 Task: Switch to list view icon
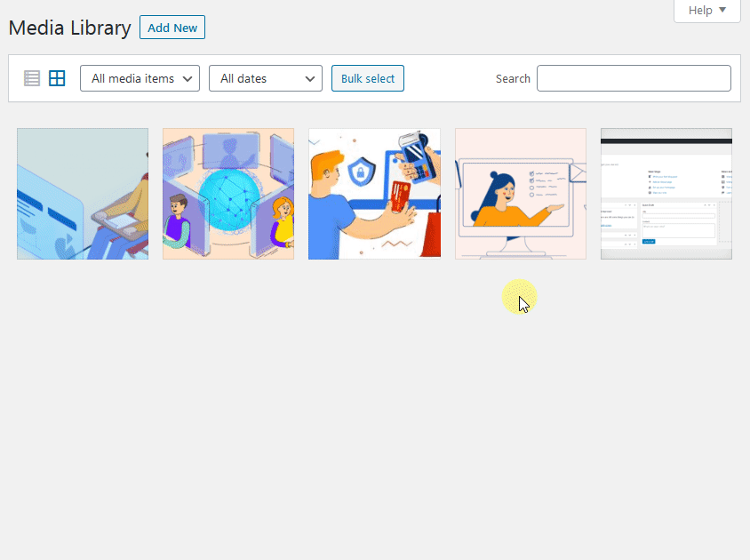(32, 78)
